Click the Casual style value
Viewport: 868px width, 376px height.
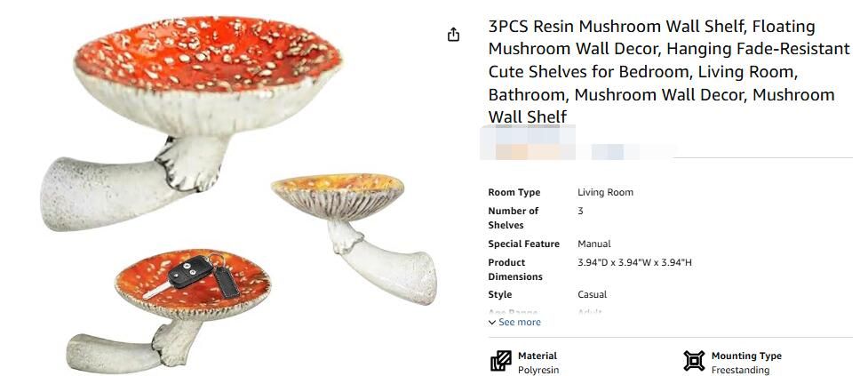[592, 294]
